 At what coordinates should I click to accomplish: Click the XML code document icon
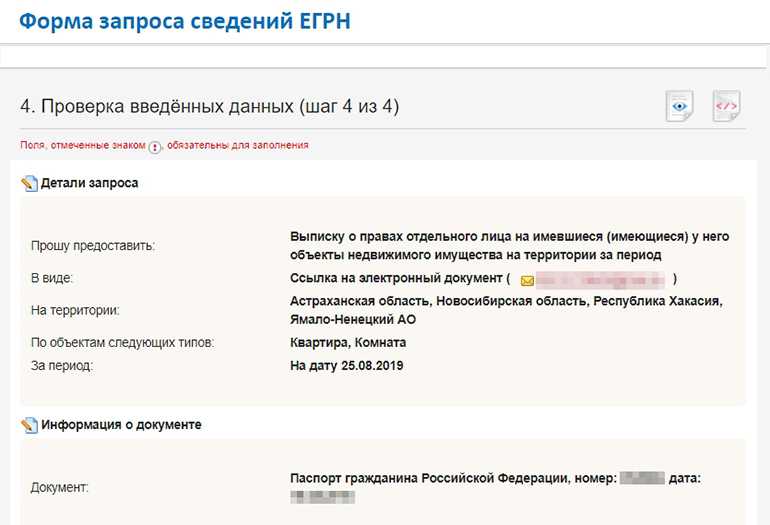726,106
